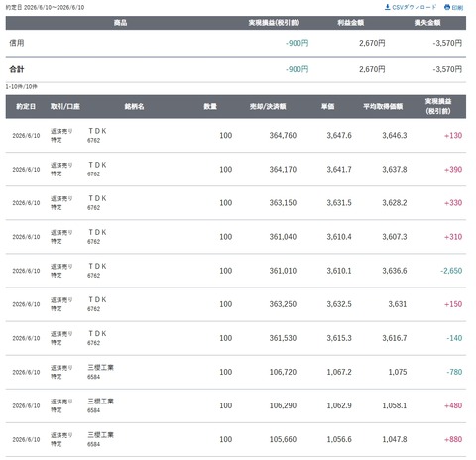Select the 合計 total row label
The image size is (476, 460).
click(x=17, y=69)
